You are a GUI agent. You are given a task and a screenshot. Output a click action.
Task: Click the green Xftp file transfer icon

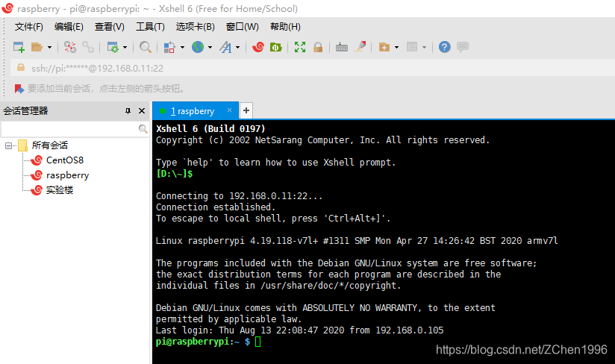[x=276, y=47]
